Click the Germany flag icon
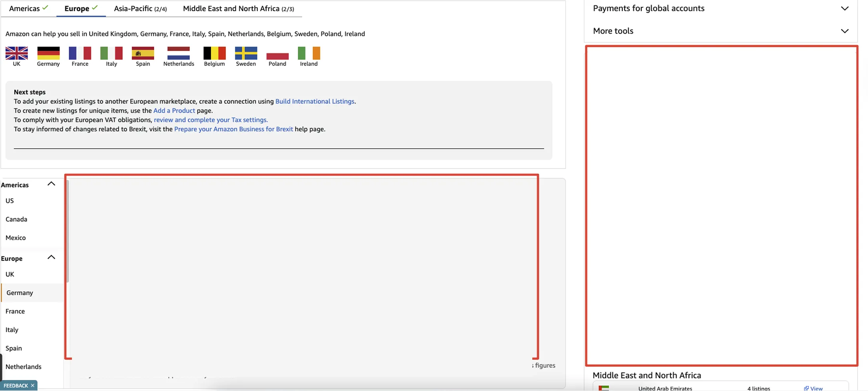The height and width of the screenshot is (391, 868). pos(48,53)
